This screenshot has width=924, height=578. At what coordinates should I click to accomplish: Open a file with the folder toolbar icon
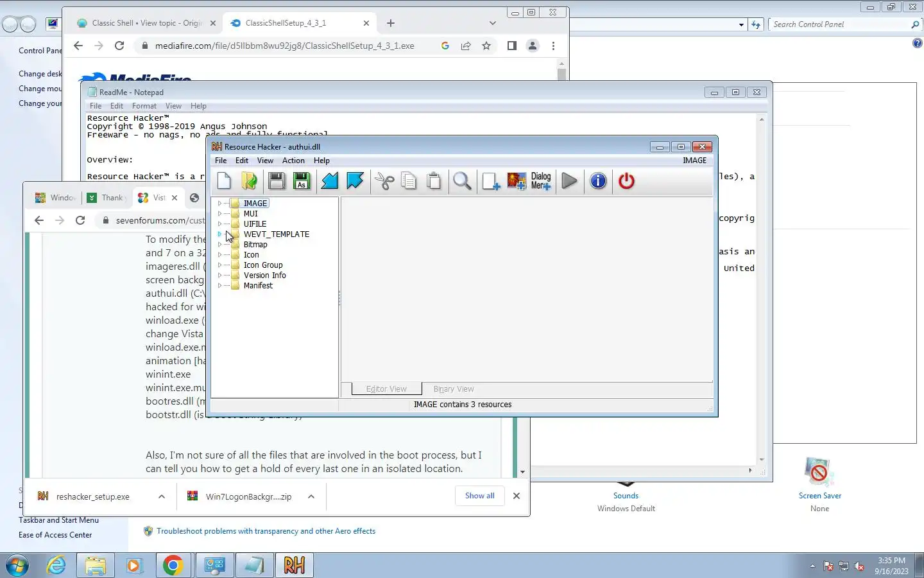click(250, 181)
